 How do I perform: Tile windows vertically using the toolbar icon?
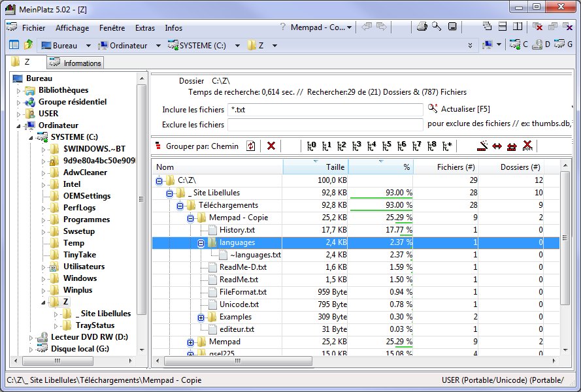tap(518, 26)
